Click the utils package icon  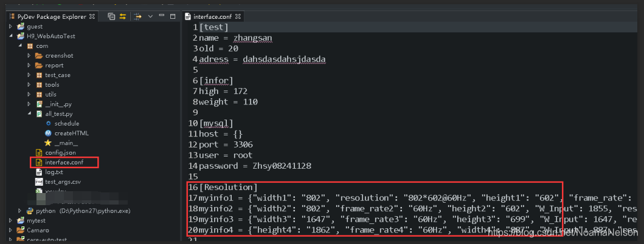point(39,94)
